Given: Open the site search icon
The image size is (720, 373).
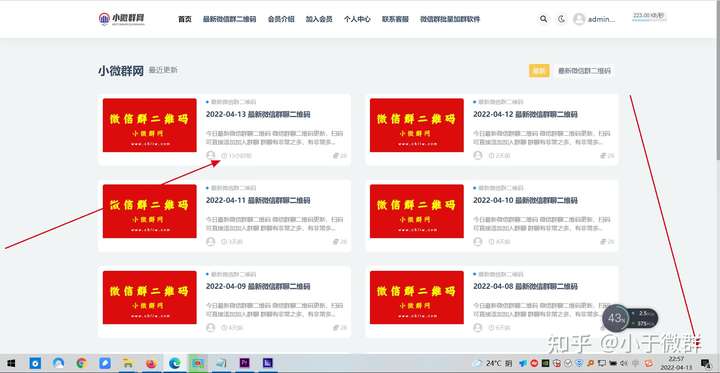Looking at the screenshot, I should [543, 19].
